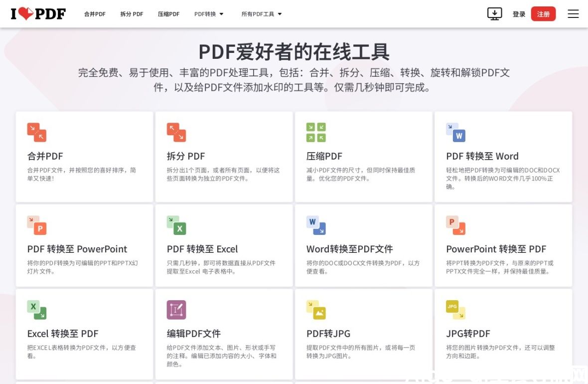Image resolution: width=588 pixels, height=384 pixels.
Task: Choose the PowerPoint 转换至 PDF card title
Action: coord(496,249)
